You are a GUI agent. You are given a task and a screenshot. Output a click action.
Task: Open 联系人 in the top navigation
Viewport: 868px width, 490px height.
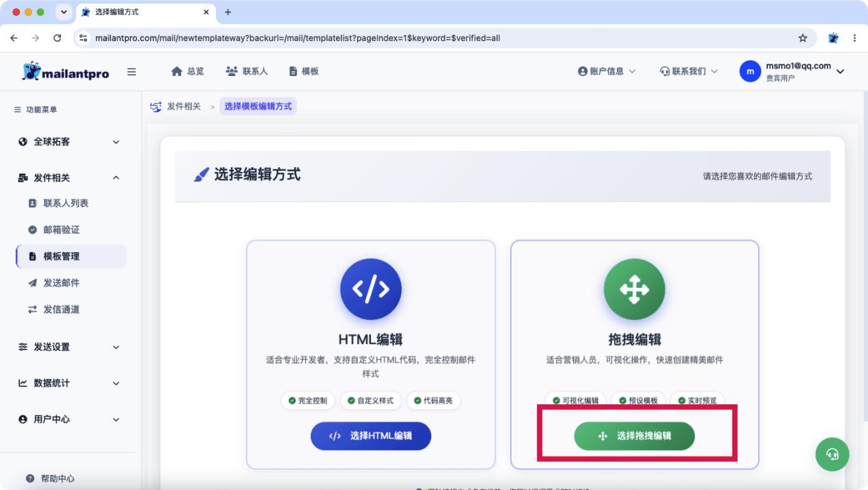246,71
